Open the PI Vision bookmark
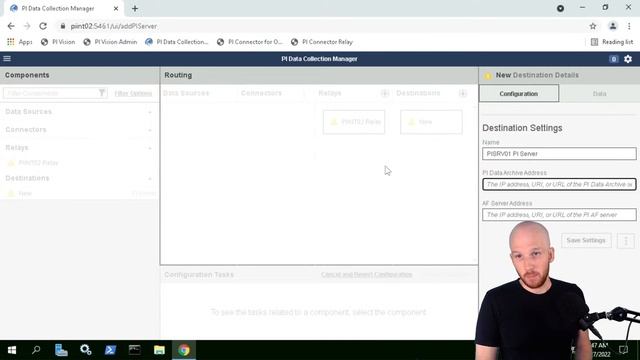 click(x=58, y=42)
